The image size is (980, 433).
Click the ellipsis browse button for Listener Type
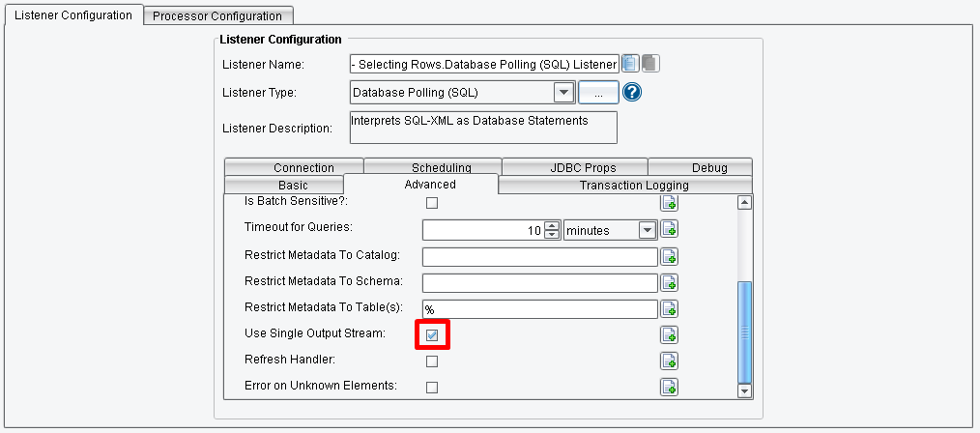(598, 93)
